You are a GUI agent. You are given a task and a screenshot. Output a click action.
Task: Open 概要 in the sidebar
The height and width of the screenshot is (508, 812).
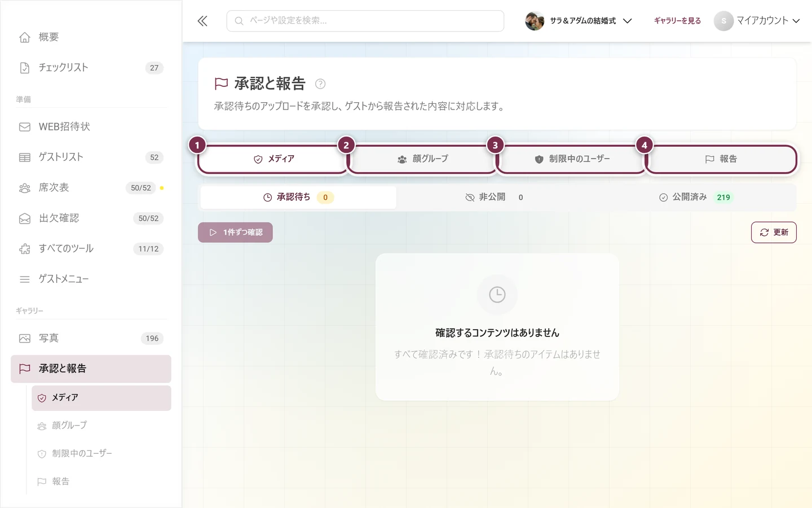click(x=91, y=37)
